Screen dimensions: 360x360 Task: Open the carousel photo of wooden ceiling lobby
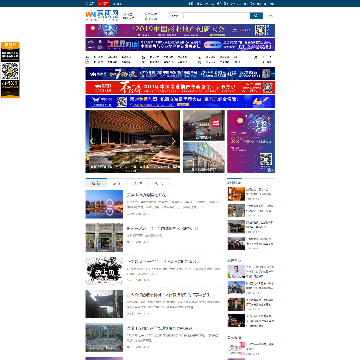tap(133, 141)
